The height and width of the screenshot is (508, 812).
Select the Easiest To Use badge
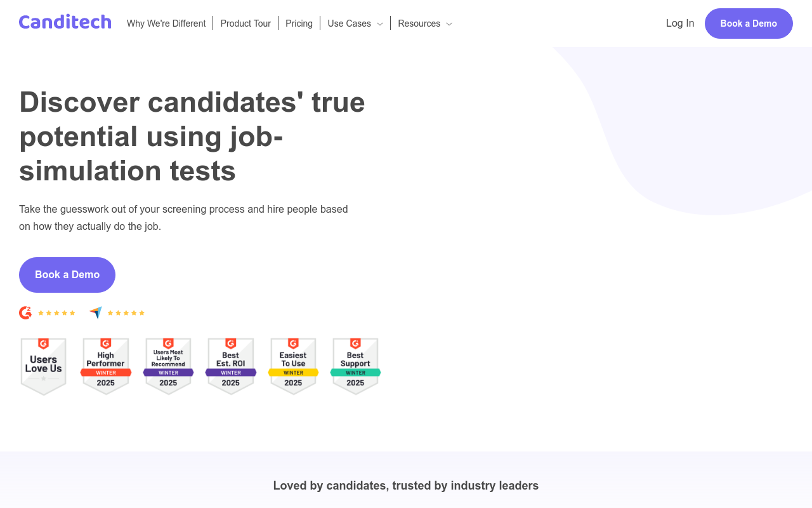point(293,366)
